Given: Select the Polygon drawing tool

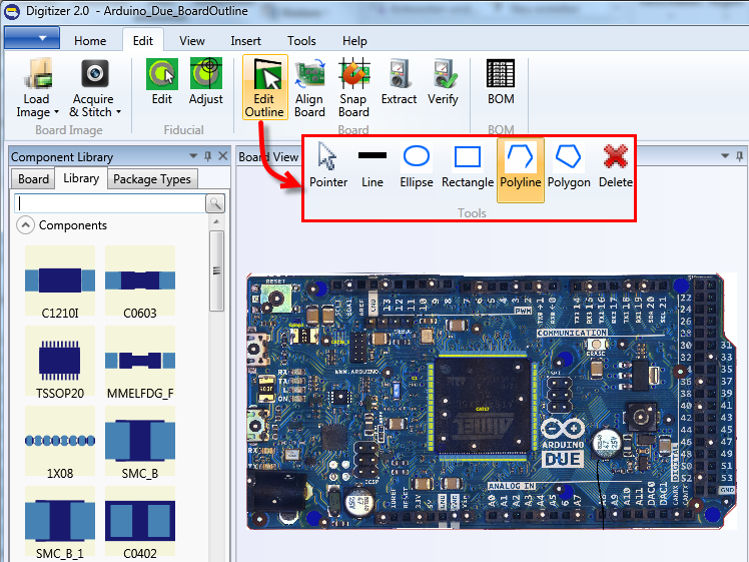Looking at the screenshot, I should pos(568,165).
